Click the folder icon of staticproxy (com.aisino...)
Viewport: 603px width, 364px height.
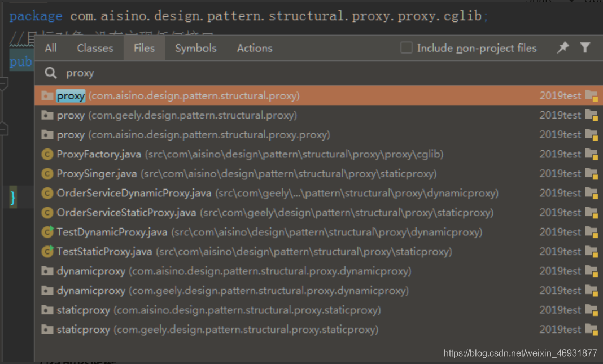click(47, 310)
